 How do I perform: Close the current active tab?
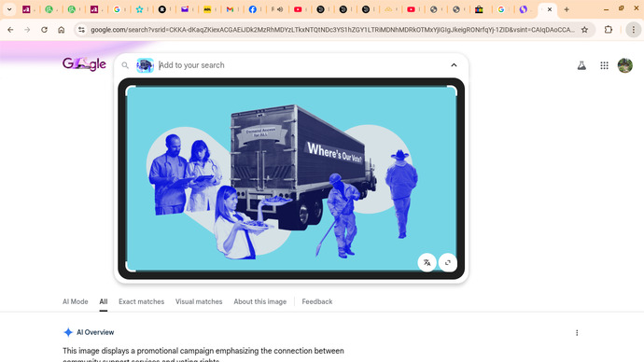550,9
